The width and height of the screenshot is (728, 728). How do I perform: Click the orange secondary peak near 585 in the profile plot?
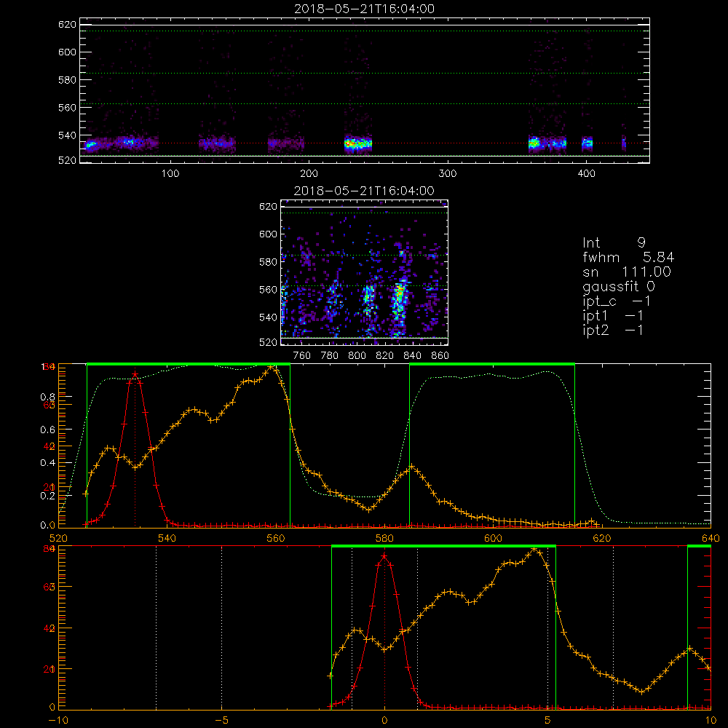click(411, 467)
